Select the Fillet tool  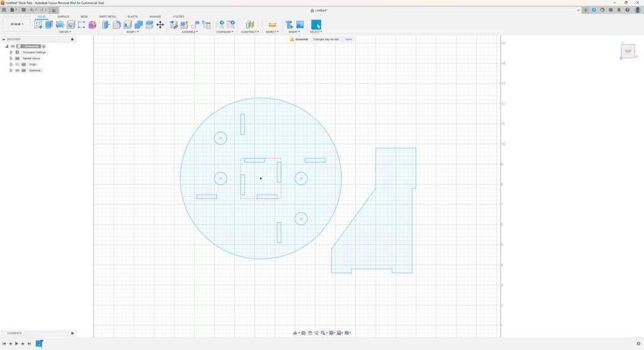point(116,25)
